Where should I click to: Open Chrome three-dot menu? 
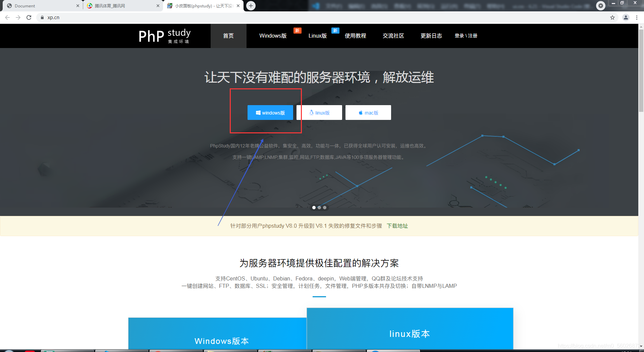[637, 17]
